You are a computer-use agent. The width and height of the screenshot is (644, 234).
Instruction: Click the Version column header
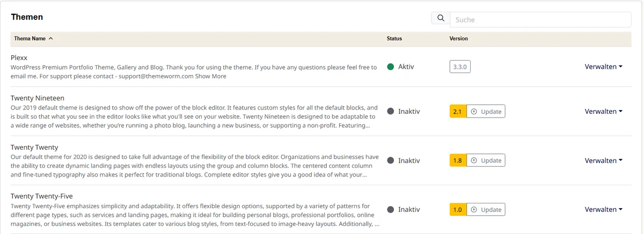(x=458, y=39)
